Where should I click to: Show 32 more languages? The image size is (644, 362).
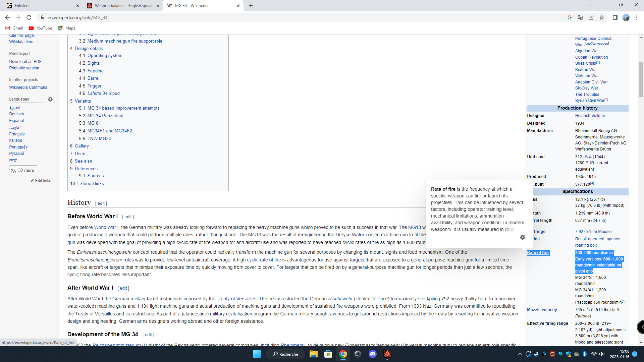coord(23,171)
